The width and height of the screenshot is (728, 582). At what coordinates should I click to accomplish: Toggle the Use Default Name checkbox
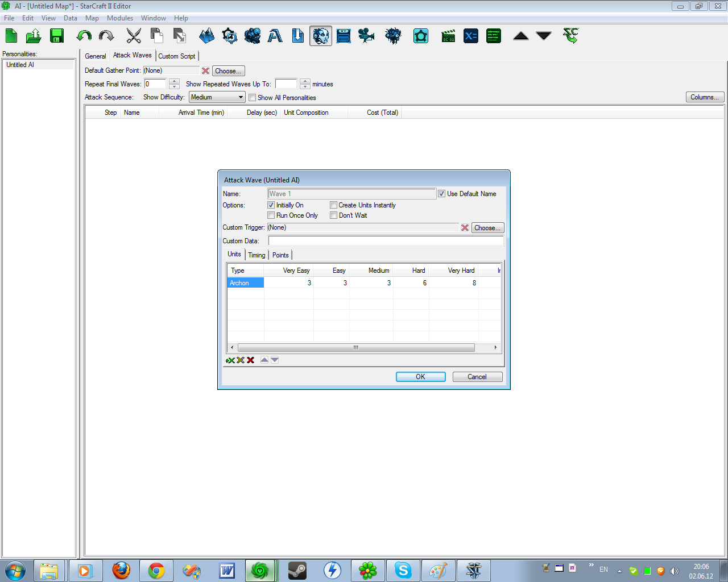(x=441, y=194)
